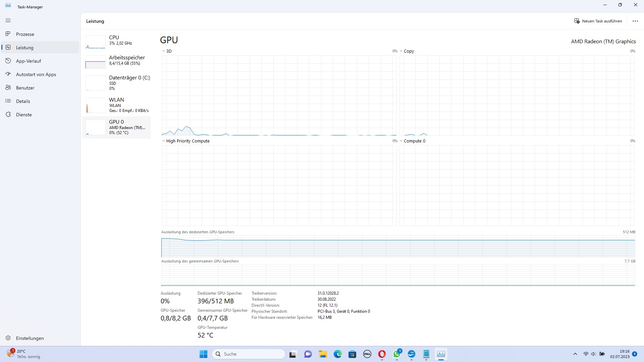Screen dimensions: 644x362
Task: Open the Benutzer users icon
Action: point(8,87)
